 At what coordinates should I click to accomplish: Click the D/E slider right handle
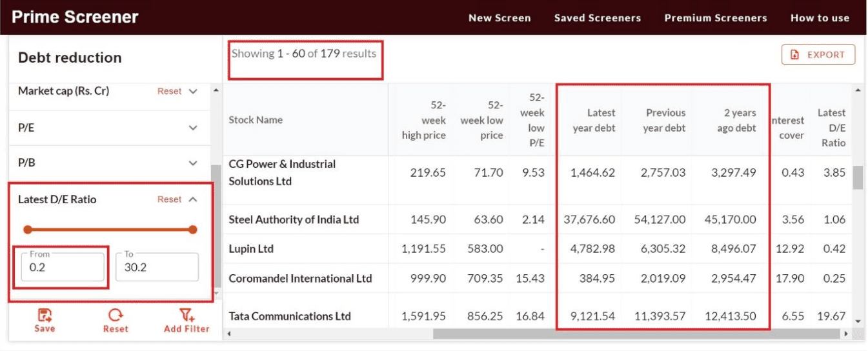coord(192,230)
